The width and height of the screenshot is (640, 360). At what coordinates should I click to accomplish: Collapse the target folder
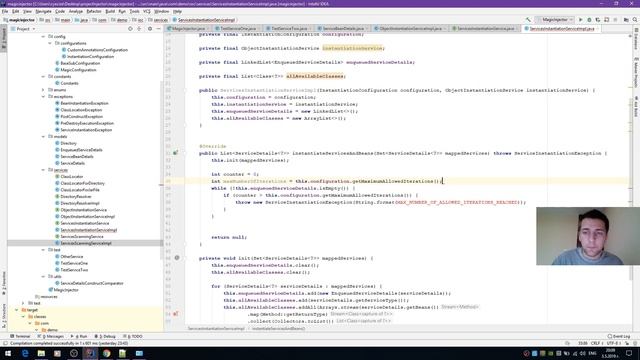click(17, 310)
